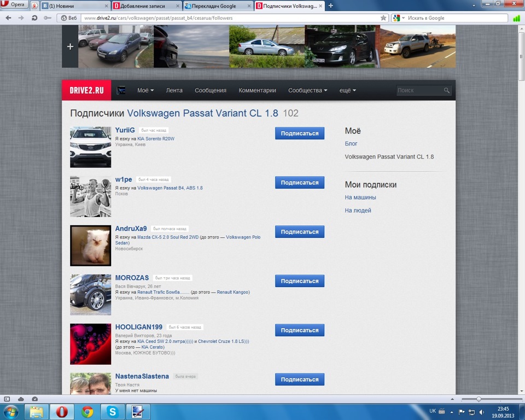Subscribe to w1pe with 'Подписаться'
The width and height of the screenshot is (525, 420).
click(x=300, y=183)
